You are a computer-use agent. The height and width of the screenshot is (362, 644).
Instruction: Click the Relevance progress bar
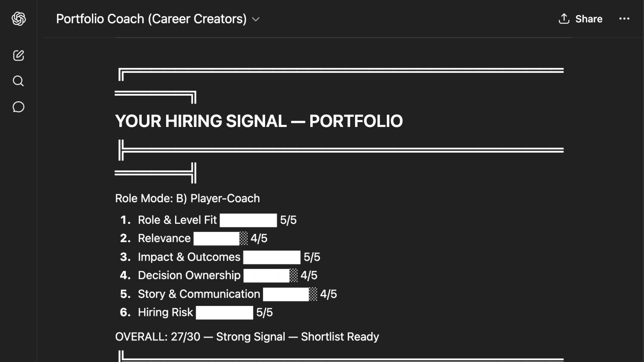(220, 238)
